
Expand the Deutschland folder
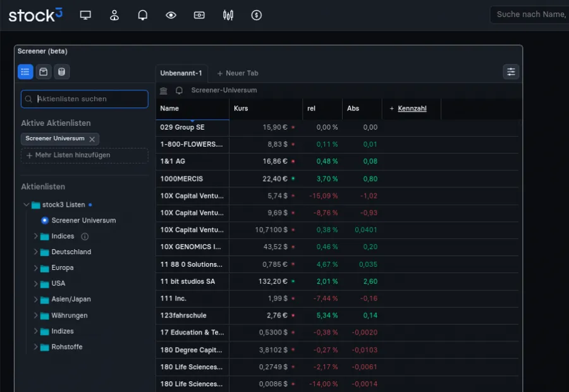tap(36, 252)
